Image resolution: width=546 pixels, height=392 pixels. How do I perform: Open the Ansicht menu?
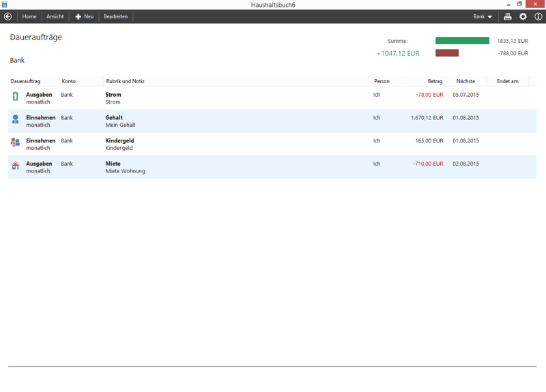55,16
